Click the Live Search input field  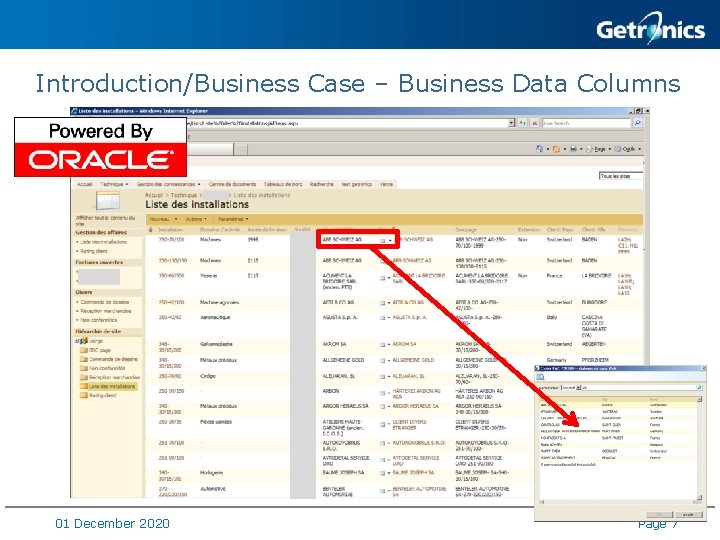click(586, 123)
